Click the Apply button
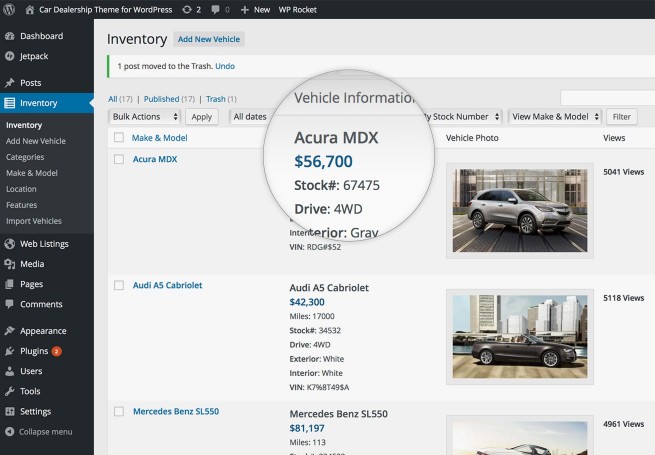This screenshot has width=655, height=455. click(202, 117)
